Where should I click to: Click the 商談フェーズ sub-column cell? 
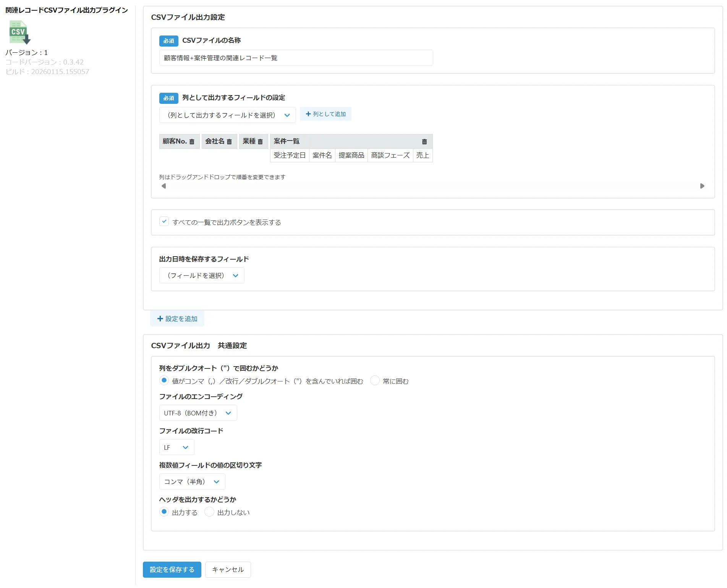pos(390,155)
